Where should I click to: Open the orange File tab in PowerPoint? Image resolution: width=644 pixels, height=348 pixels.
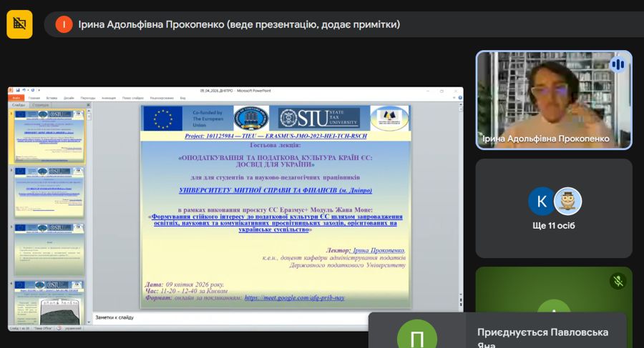point(16,98)
